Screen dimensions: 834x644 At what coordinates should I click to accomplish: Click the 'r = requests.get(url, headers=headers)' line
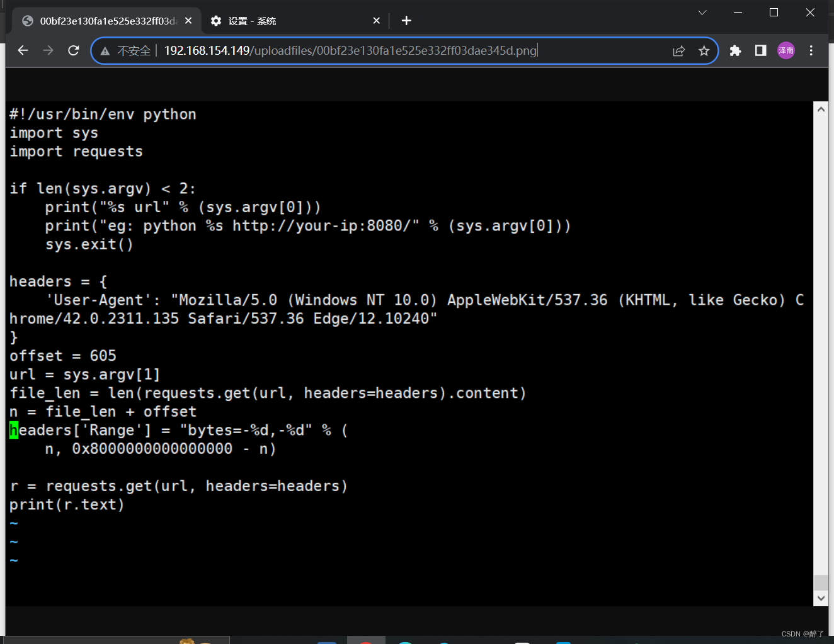(179, 486)
